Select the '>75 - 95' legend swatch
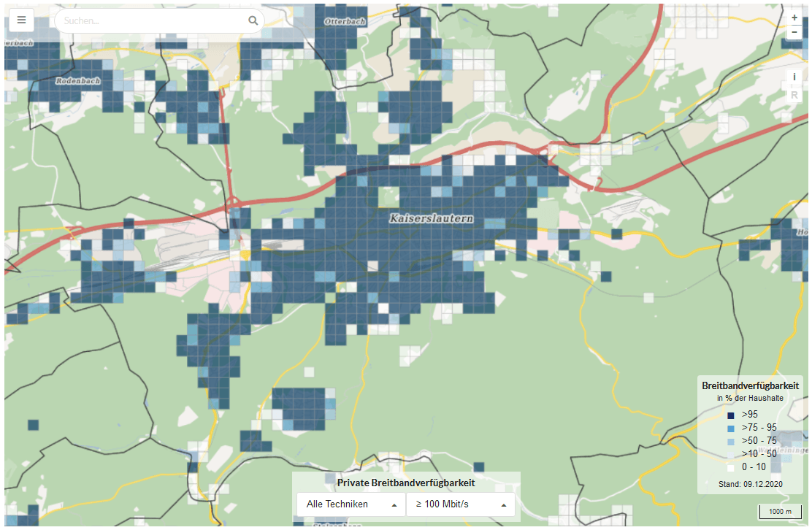 click(730, 428)
